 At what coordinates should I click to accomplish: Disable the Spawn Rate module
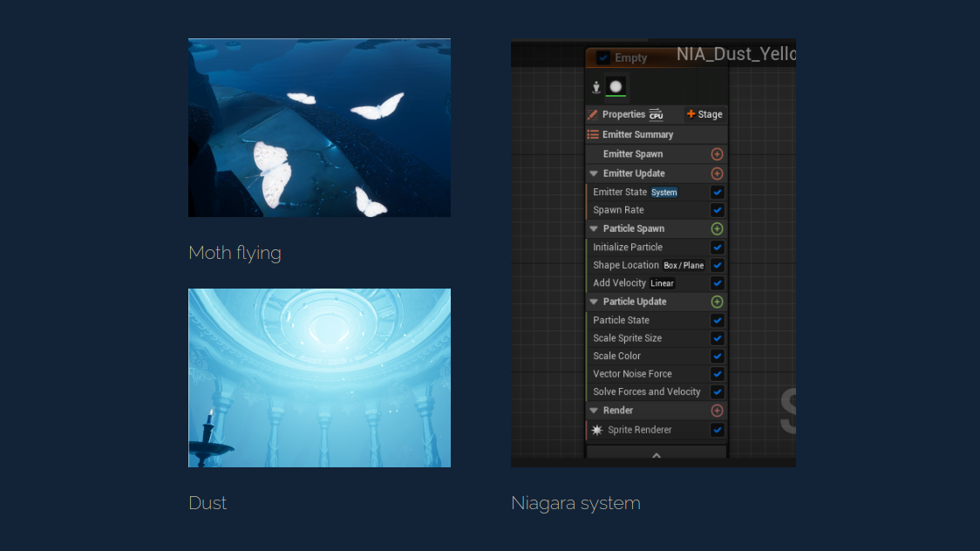(x=717, y=210)
